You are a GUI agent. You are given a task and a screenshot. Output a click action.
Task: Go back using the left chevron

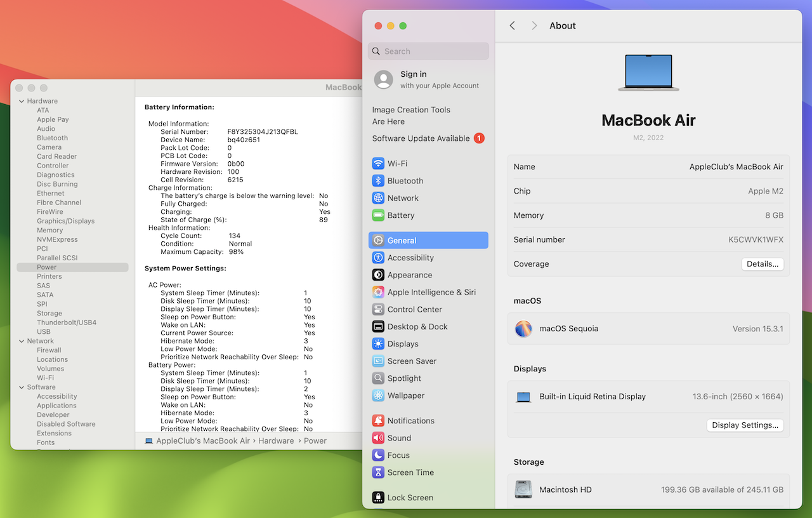[513, 25]
